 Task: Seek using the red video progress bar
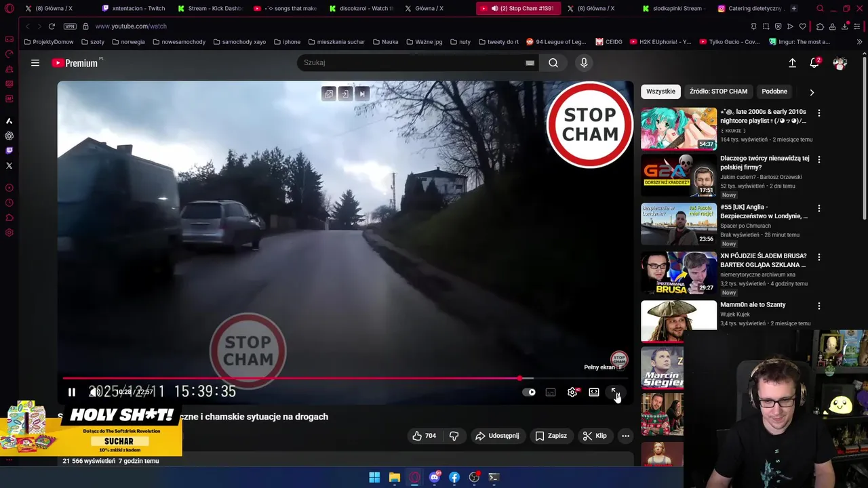(x=345, y=378)
